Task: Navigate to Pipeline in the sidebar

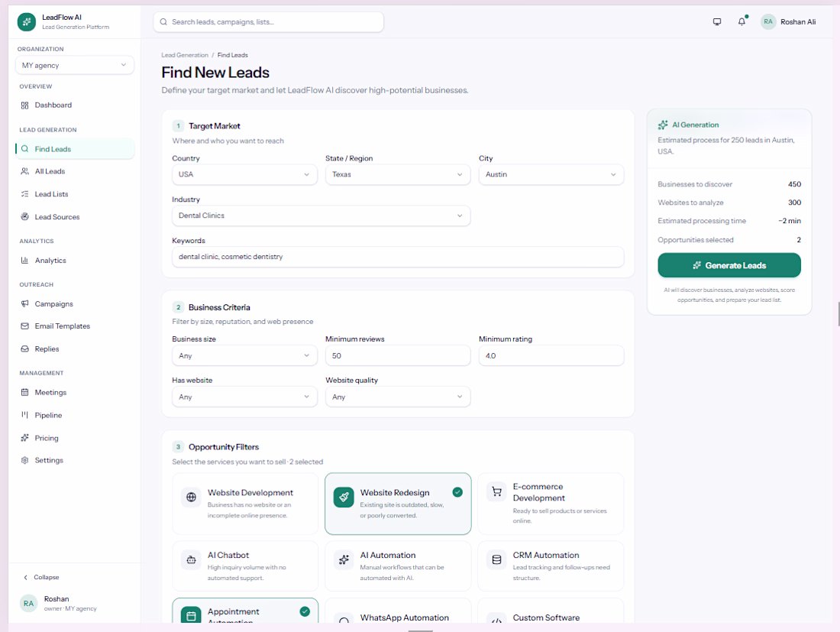Action: pyautogui.click(x=75, y=416)
